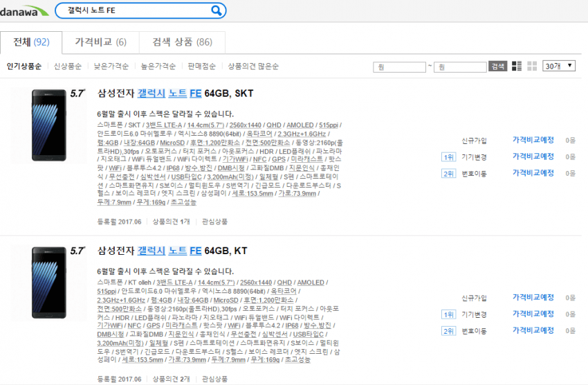Click 상품의견 1개 on SKT item

point(171,222)
